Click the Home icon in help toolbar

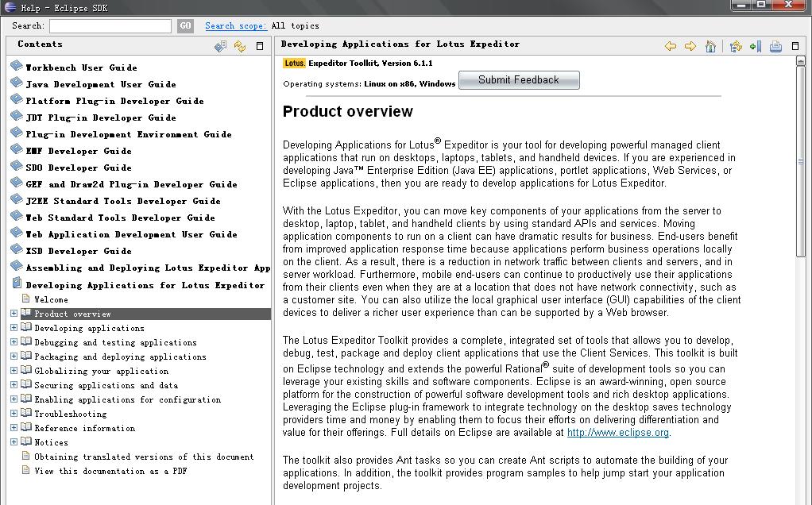710,46
